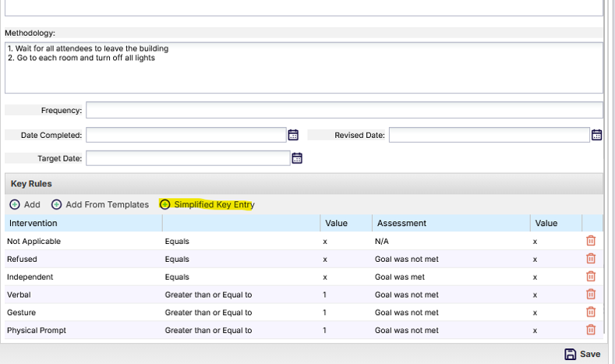Click the Intervention column header
This screenshot has height=364, width=615.
(x=83, y=223)
